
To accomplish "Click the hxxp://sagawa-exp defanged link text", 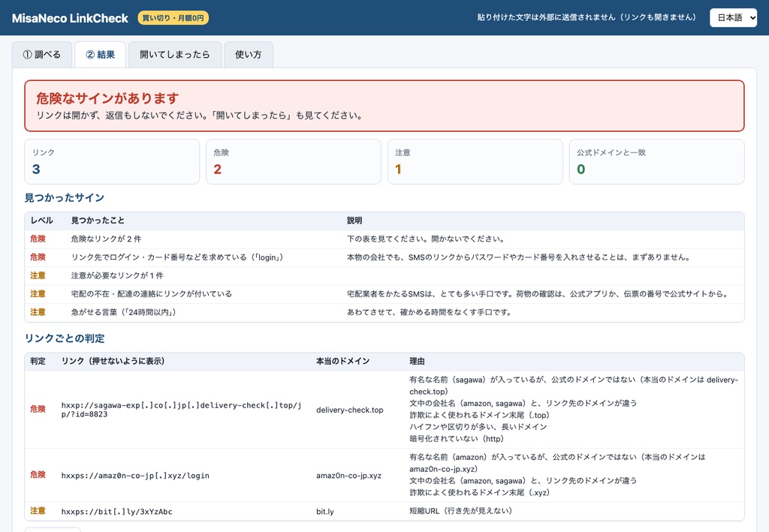I will [x=182, y=410].
